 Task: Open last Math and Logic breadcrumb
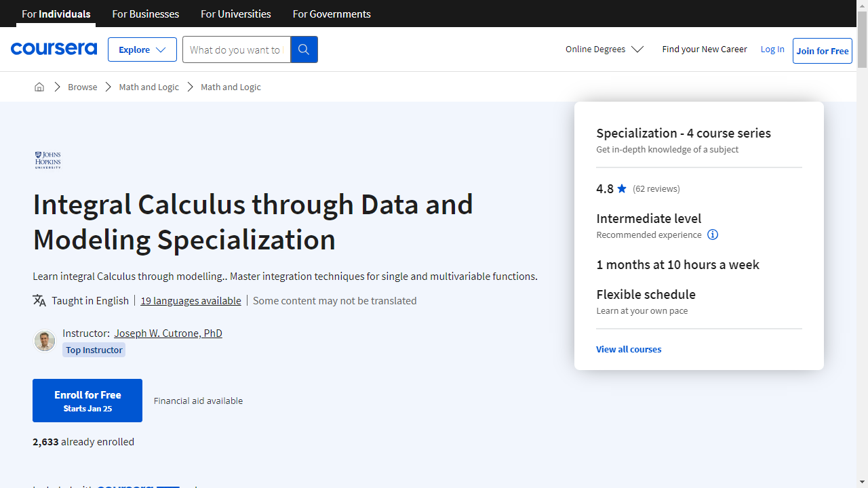(231, 87)
